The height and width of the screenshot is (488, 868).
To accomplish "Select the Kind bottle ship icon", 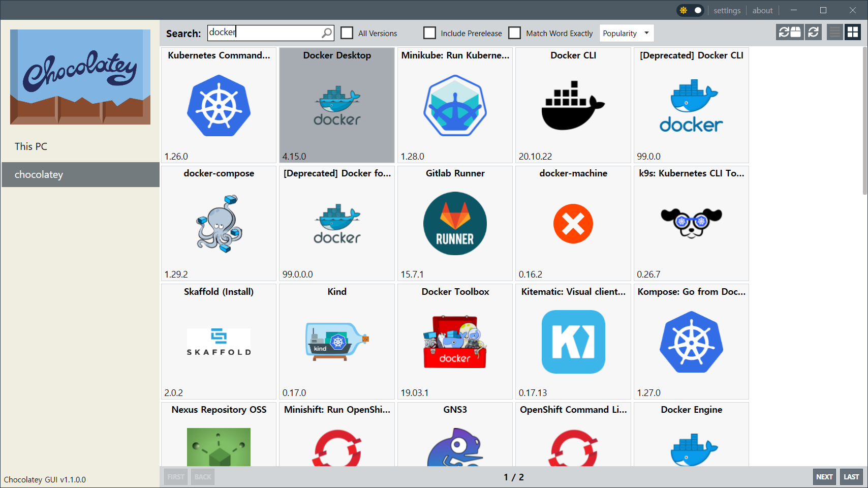I will pos(337,342).
